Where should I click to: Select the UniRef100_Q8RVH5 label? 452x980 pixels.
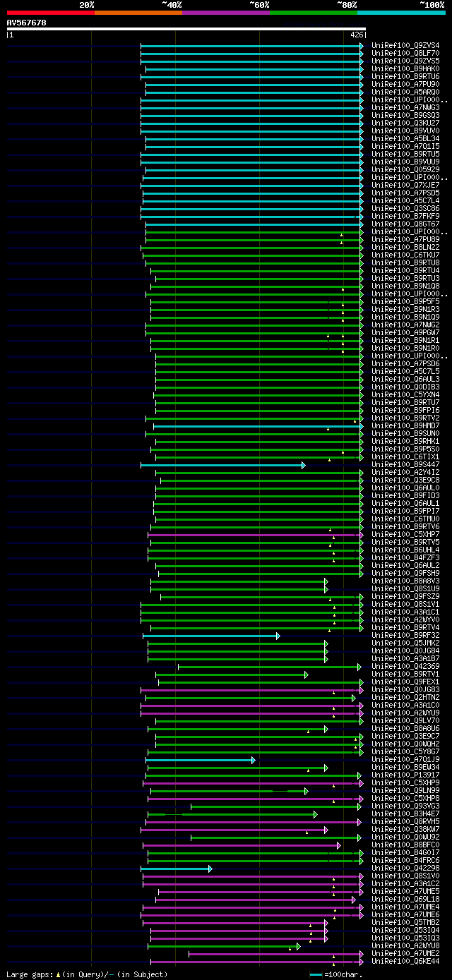coord(406,821)
